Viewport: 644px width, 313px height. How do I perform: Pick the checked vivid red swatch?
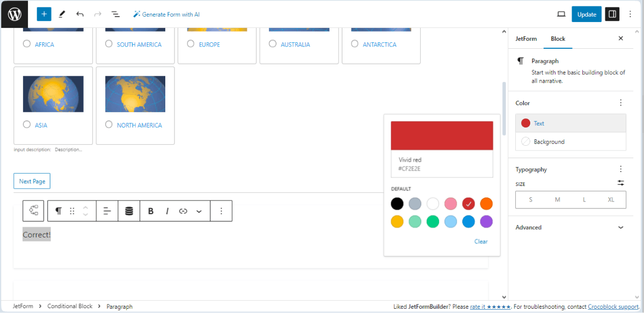pos(469,204)
